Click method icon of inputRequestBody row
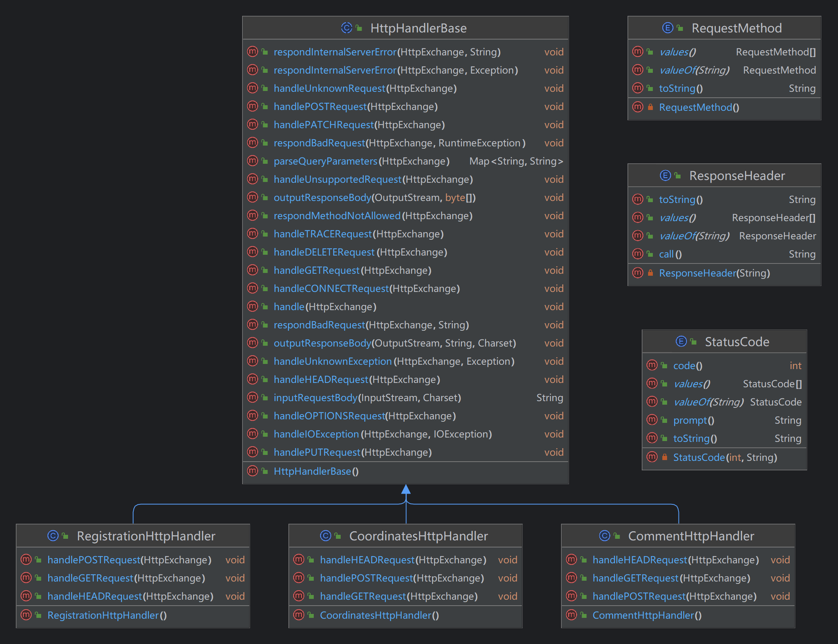This screenshot has height=644, width=838. 252,397
